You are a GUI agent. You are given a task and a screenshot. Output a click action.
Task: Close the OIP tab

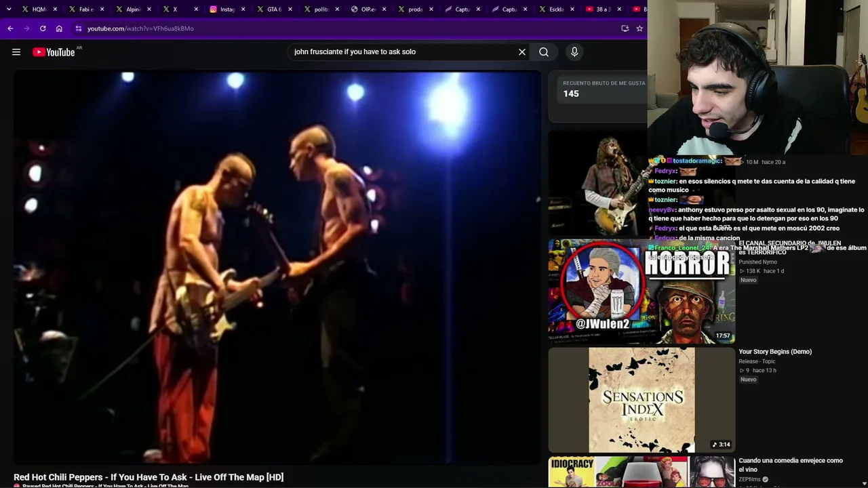pyautogui.click(x=384, y=9)
